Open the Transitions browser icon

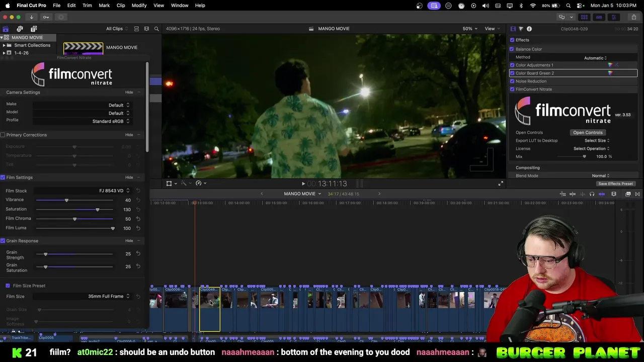[x=637, y=194]
